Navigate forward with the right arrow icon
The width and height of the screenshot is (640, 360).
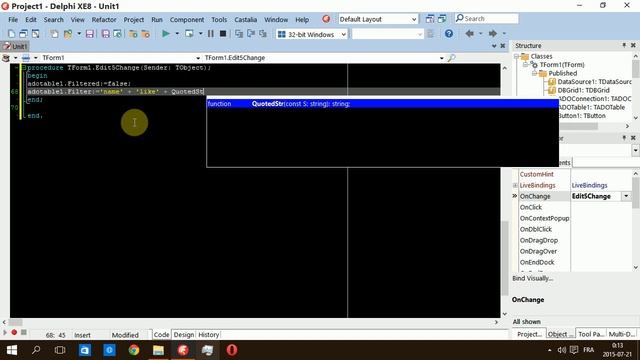coord(493,33)
